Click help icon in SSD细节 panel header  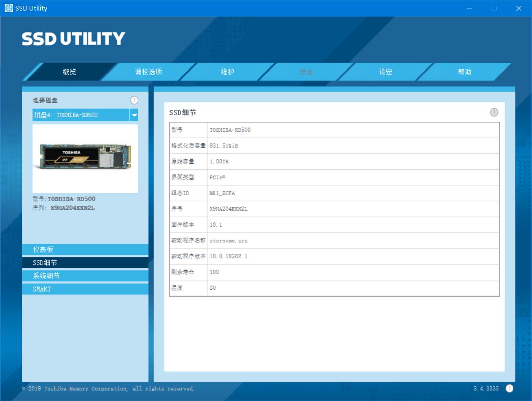(494, 112)
